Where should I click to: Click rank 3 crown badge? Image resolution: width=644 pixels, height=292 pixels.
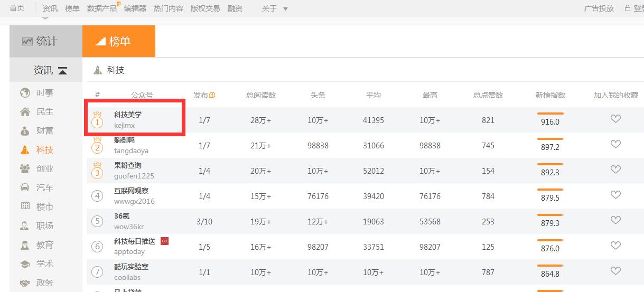[x=97, y=170]
